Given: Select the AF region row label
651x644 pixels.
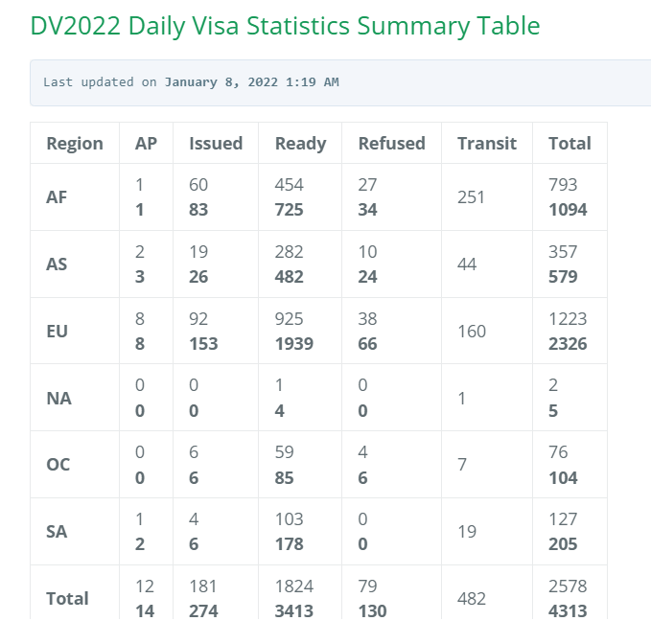Looking at the screenshot, I should 57,197.
